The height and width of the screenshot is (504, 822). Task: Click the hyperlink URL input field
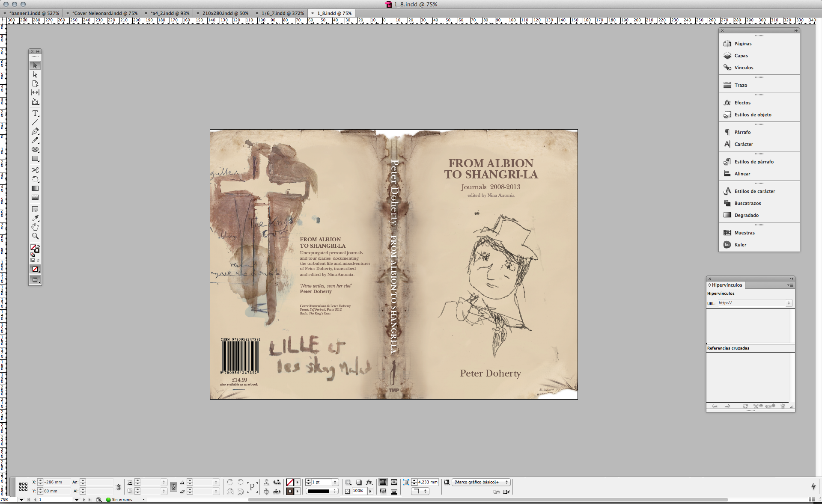[752, 303]
